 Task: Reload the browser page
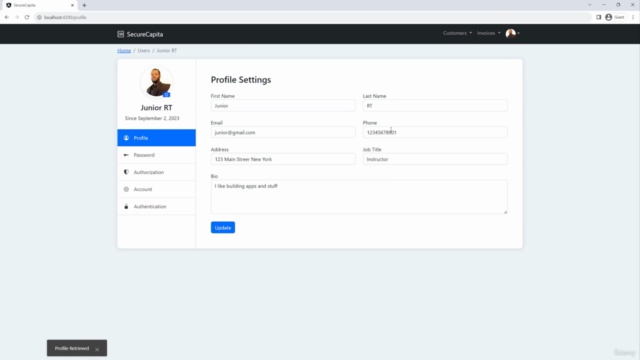(x=27, y=17)
